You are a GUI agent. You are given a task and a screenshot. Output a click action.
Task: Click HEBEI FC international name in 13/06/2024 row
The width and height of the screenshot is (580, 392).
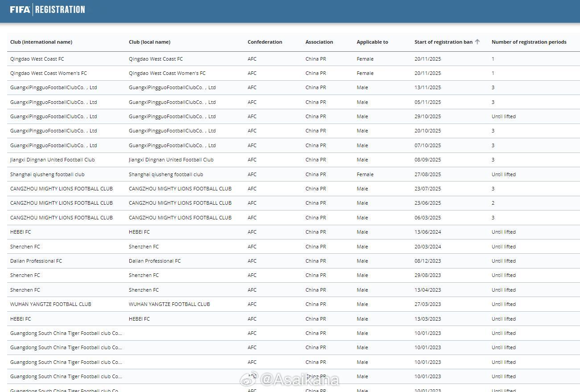[21, 232]
